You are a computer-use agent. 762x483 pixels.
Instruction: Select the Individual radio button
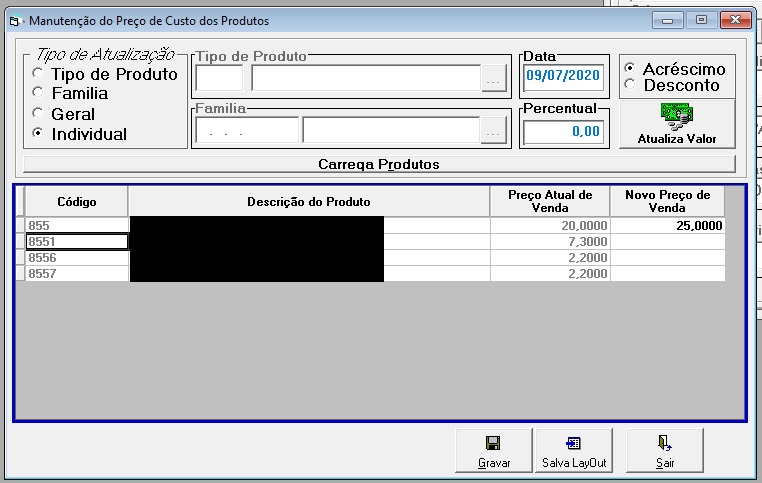[37, 133]
